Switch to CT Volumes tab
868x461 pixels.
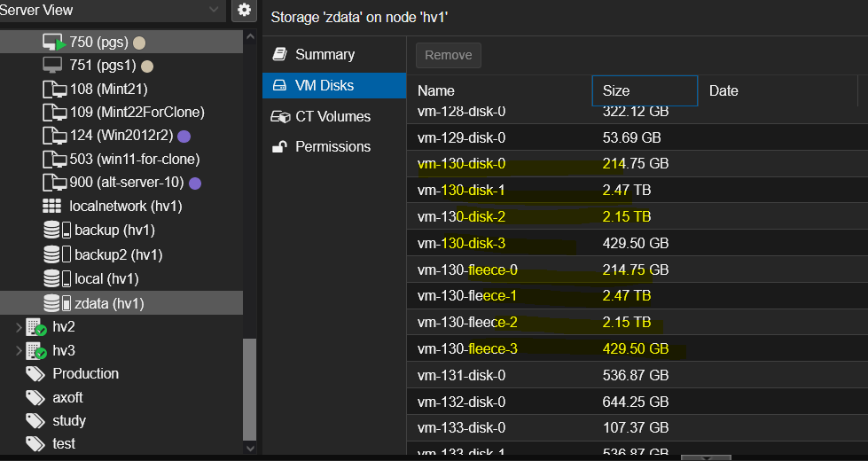[332, 116]
